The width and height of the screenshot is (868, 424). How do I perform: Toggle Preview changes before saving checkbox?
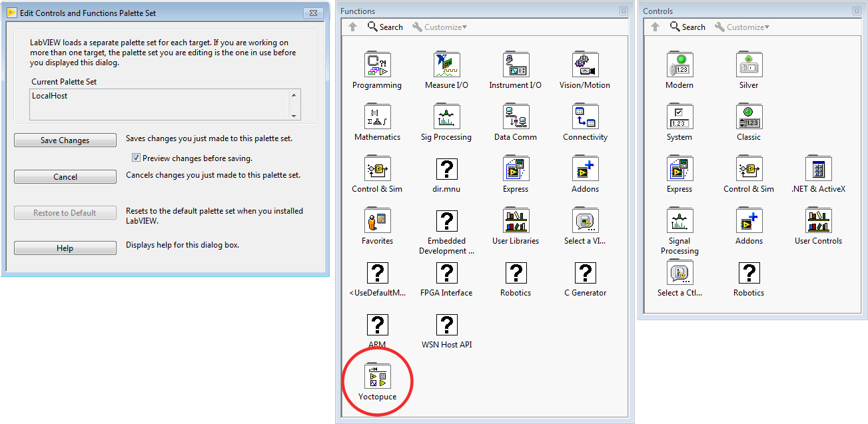(137, 158)
